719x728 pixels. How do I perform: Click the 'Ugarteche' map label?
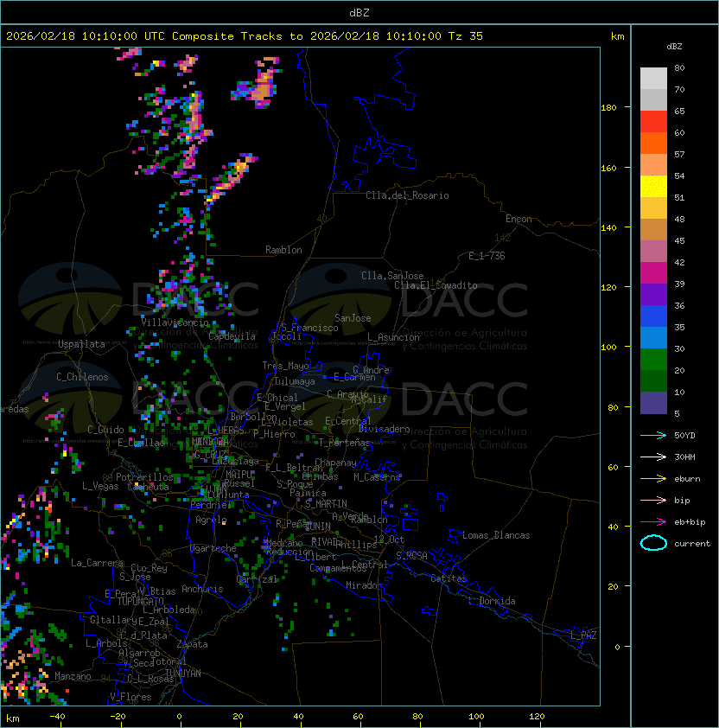(213, 549)
